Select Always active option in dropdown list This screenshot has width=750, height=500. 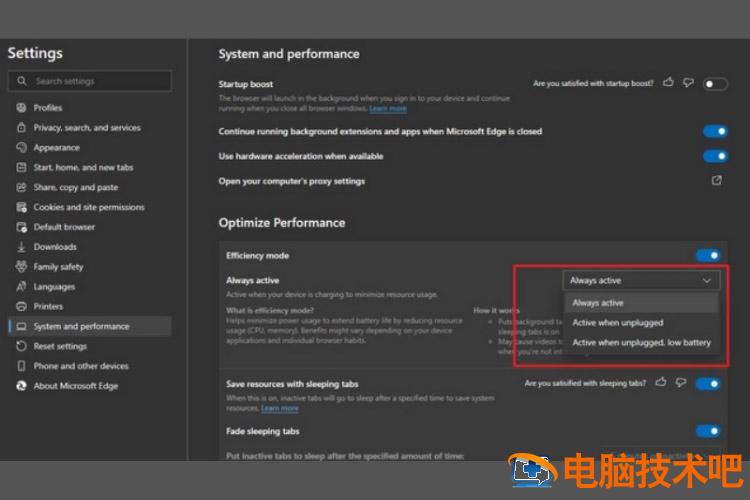click(x=641, y=302)
